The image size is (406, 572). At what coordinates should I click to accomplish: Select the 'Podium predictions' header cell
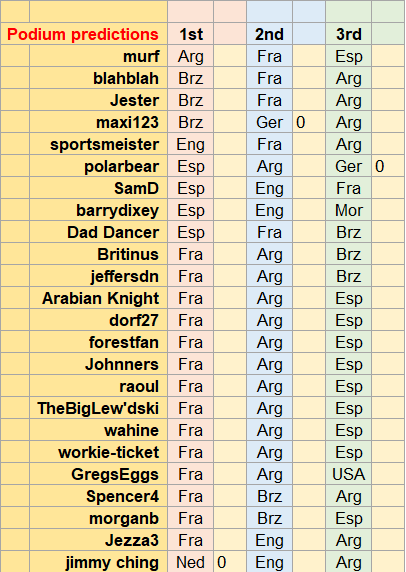pyautogui.click(x=84, y=34)
